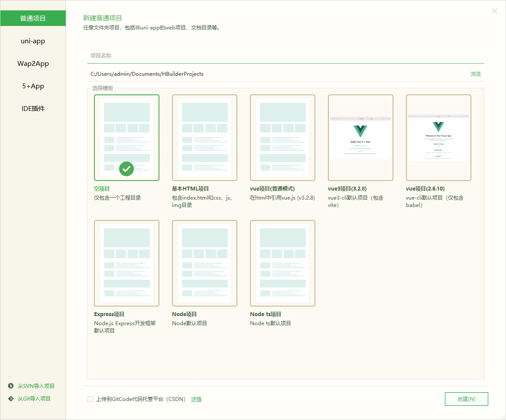The height and width of the screenshot is (420, 506).
Task: Switch to the 5+App tab
Action: point(33,86)
